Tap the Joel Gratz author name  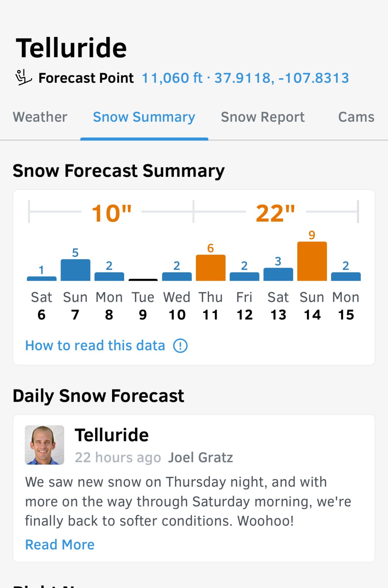tap(201, 458)
